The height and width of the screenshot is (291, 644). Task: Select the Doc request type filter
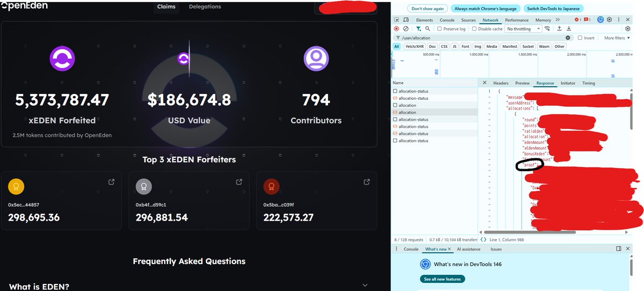(432, 46)
